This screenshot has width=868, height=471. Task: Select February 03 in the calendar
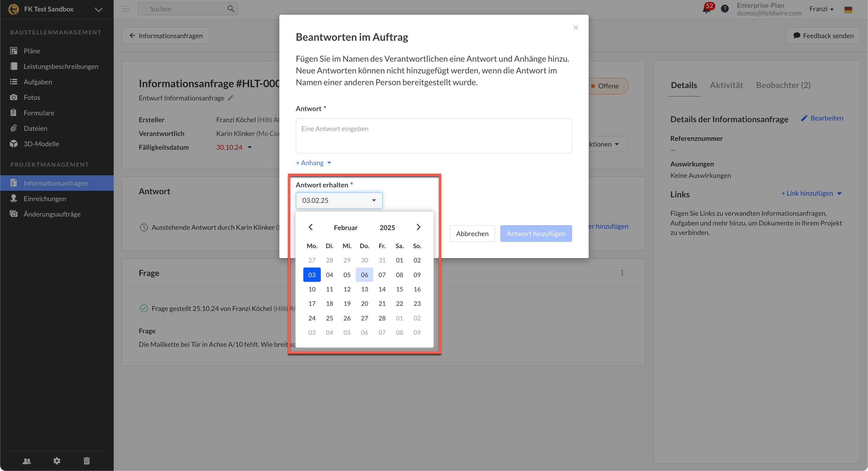coord(312,275)
